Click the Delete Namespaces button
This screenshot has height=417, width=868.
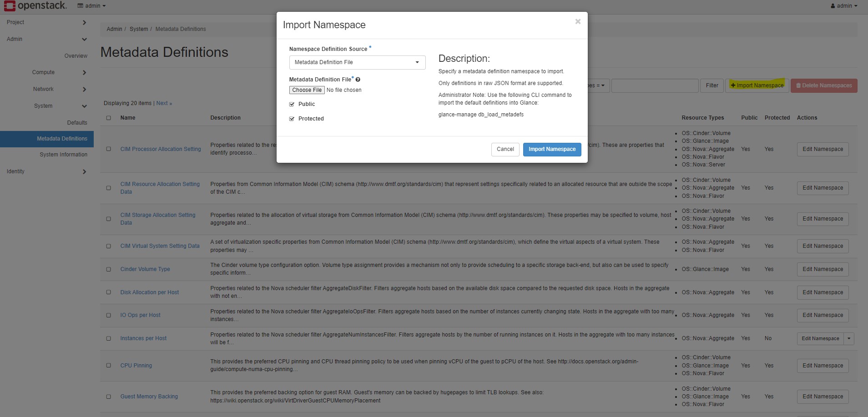[824, 85]
